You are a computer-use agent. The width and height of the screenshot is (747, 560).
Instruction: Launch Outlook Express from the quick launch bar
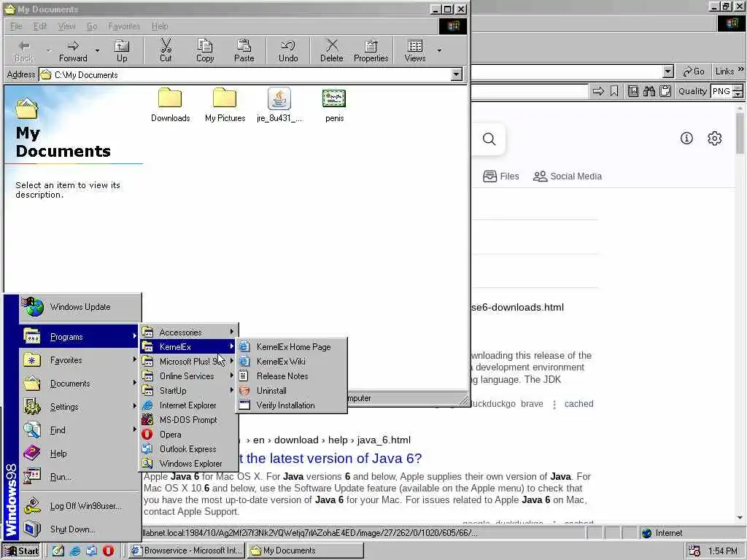pyautogui.click(x=91, y=551)
